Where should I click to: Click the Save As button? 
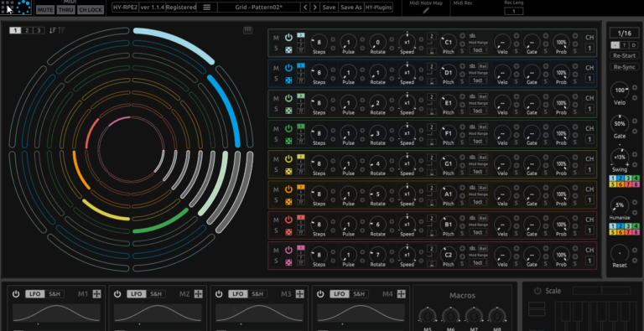click(x=351, y=8)
